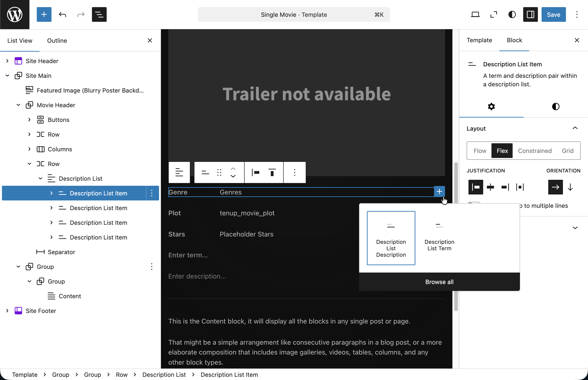Toggle the document overview list view icon
Image resolution: width=588 pixels, height=380 pixels.
[99, 14]
